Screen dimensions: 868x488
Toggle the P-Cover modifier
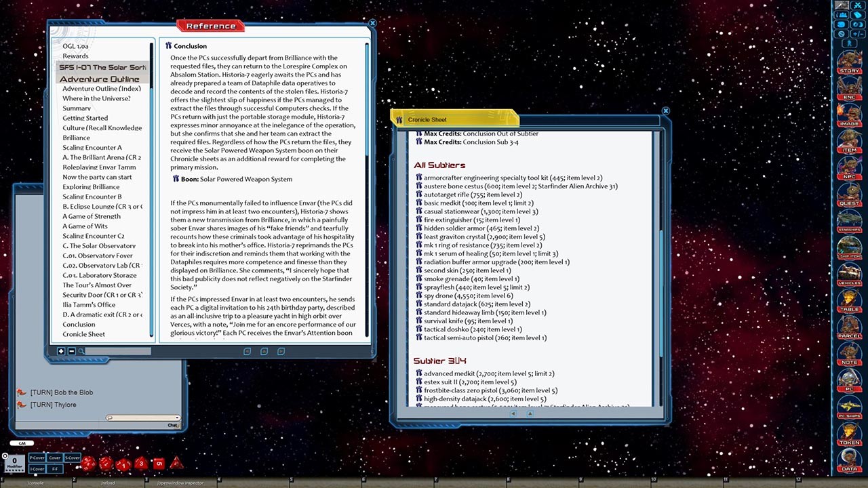click(37, 458)
